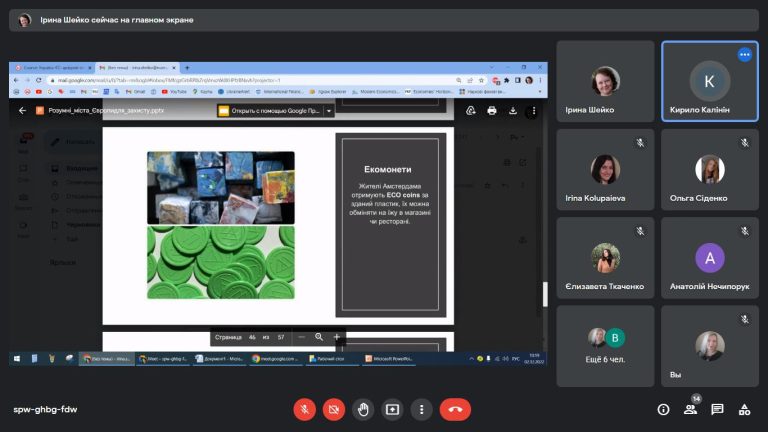
Task: Select Єлизавета Ткаченко participant tile
Action: click(605, 258)
